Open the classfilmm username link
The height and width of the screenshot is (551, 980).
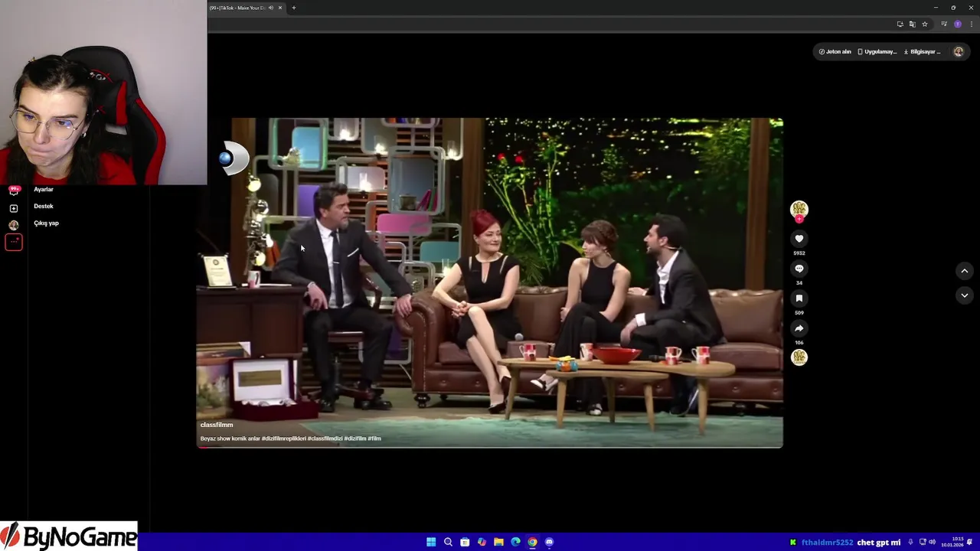[217, 425]
